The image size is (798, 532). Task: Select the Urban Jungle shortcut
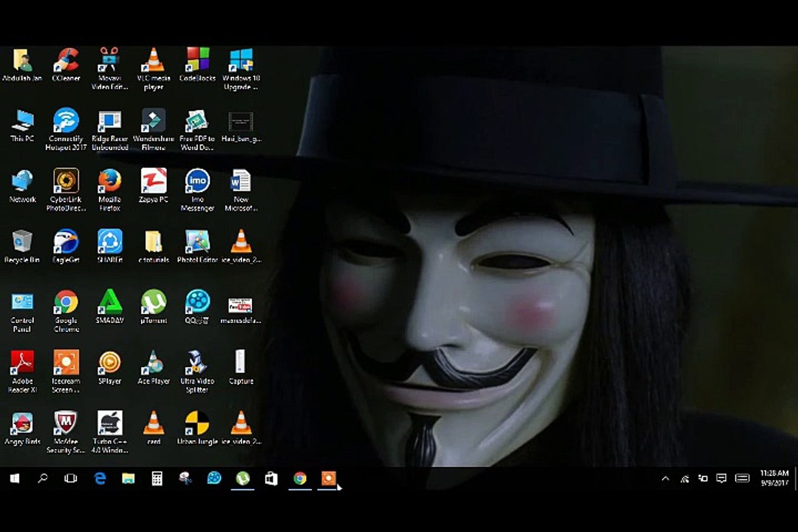pos(197,428)
